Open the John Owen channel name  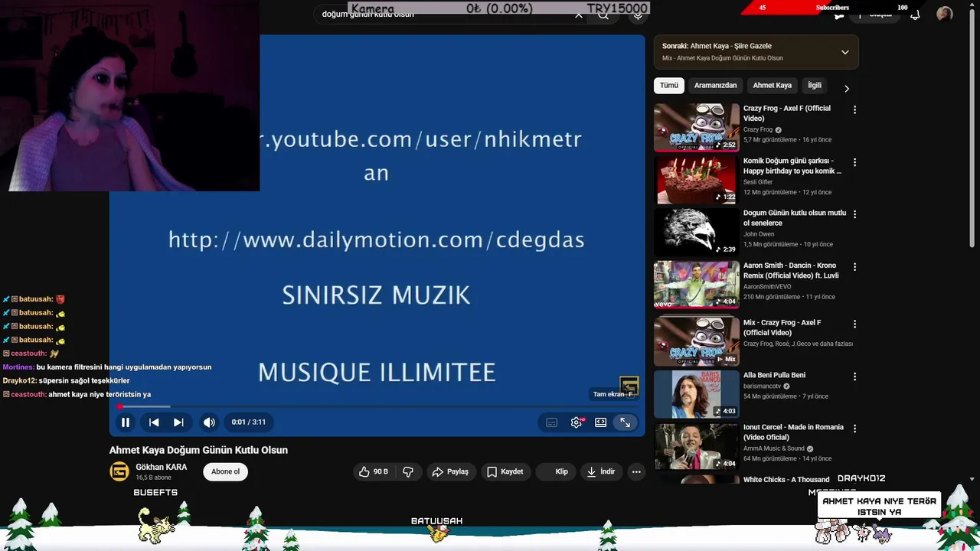tap(759, 234)
